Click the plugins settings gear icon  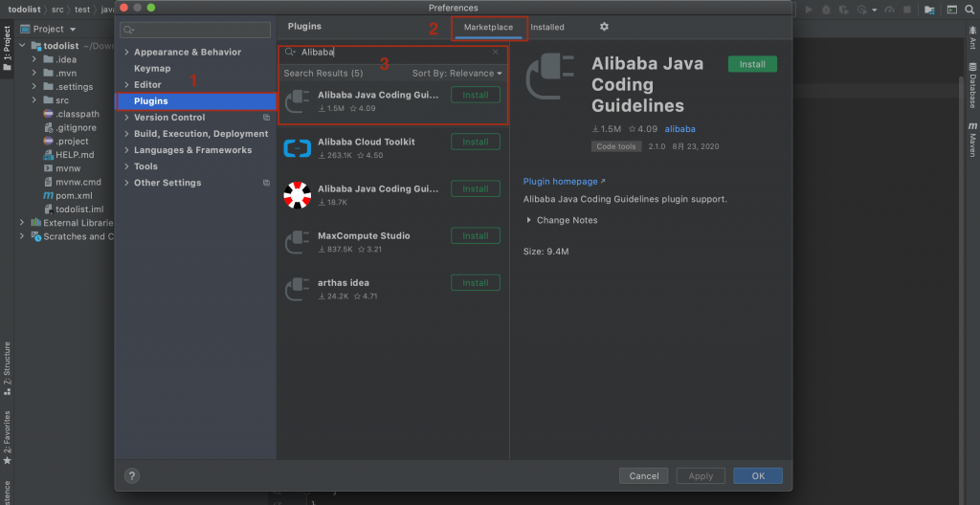tap(604, 27)
